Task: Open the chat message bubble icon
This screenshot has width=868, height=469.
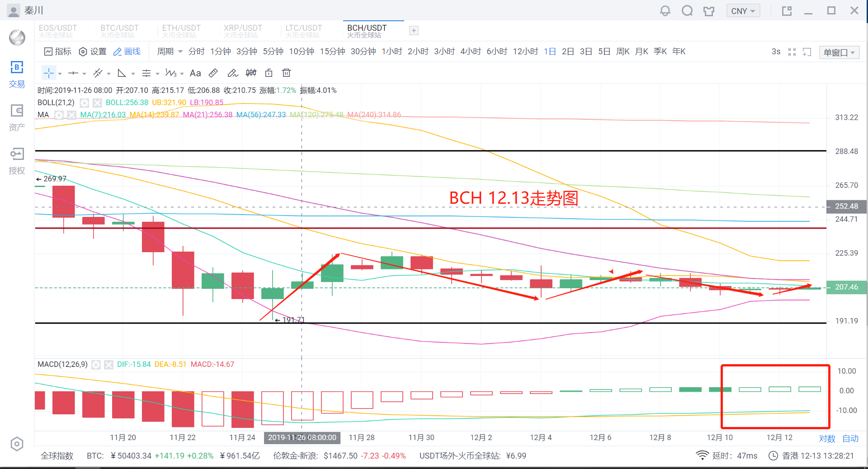Action: 687,11
